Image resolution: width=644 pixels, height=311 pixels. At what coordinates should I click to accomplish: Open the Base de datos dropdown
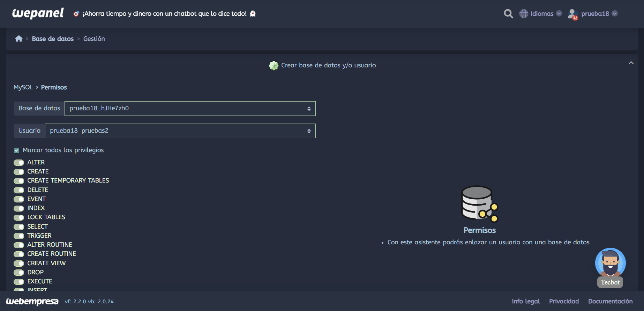click(x=190, y=109)
